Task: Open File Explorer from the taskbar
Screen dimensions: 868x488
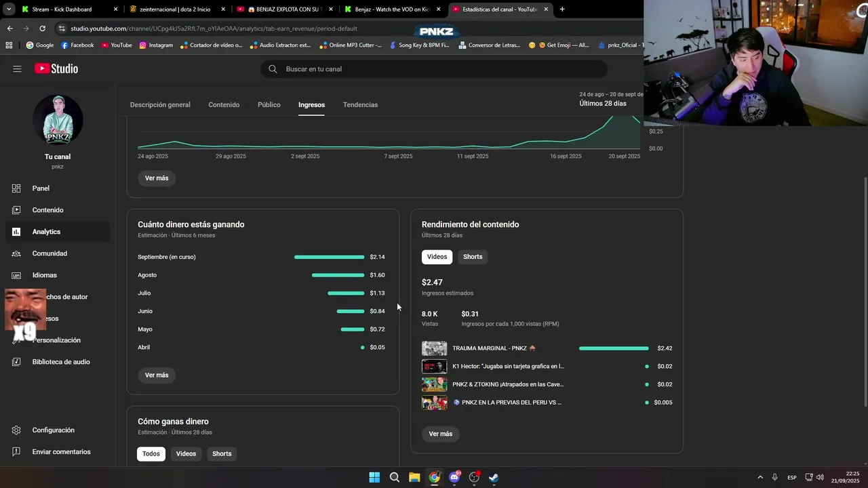Action: pos(414,477)
